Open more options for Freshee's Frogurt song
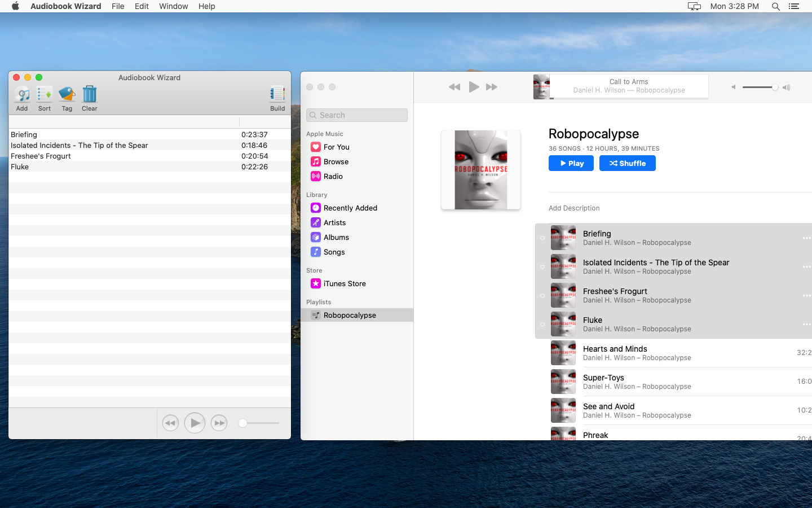Screen dimensions: 812x508 point(807,296)
